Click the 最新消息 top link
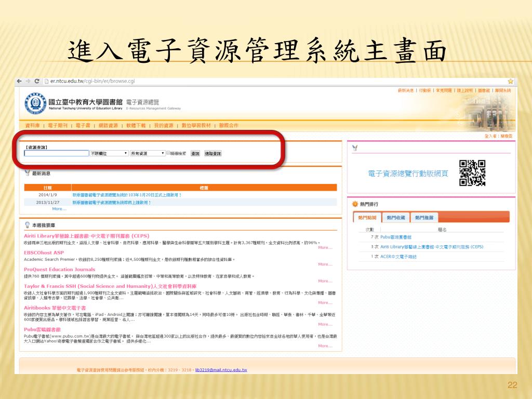This screenshot has width=532, height=399. click(x=406, y=90)
